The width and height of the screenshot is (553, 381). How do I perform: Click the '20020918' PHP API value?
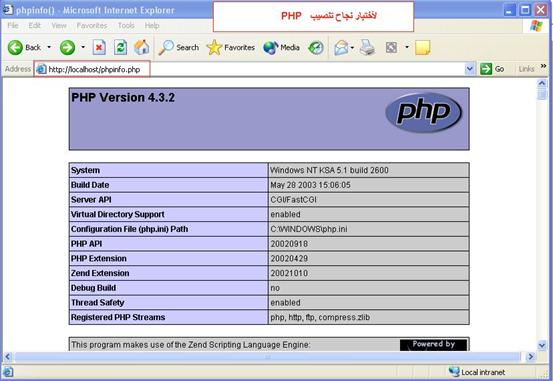289,244
